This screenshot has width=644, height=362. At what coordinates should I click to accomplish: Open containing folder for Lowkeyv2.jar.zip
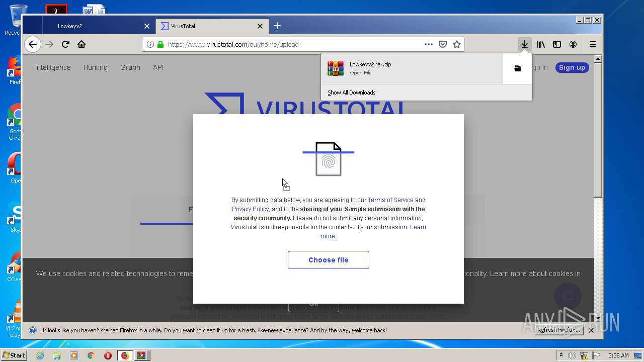pyautogui.click(x=517, y=68)
